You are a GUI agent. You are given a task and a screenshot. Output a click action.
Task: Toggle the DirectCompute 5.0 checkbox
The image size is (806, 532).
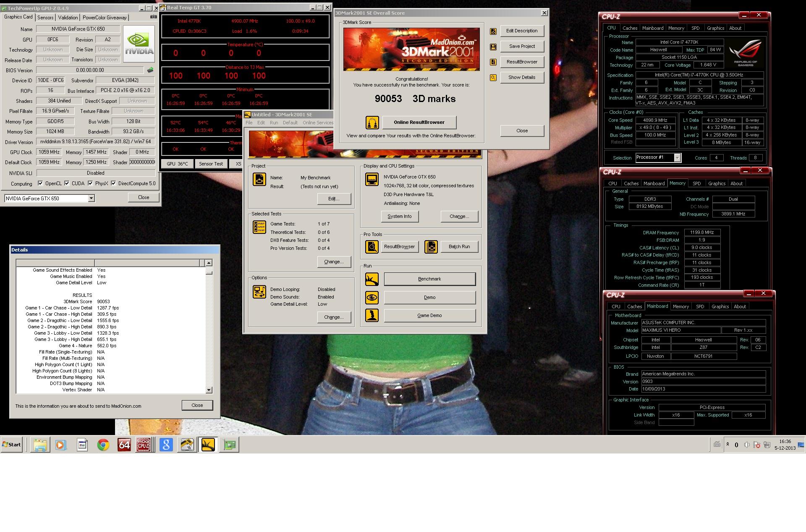point(113,183)
